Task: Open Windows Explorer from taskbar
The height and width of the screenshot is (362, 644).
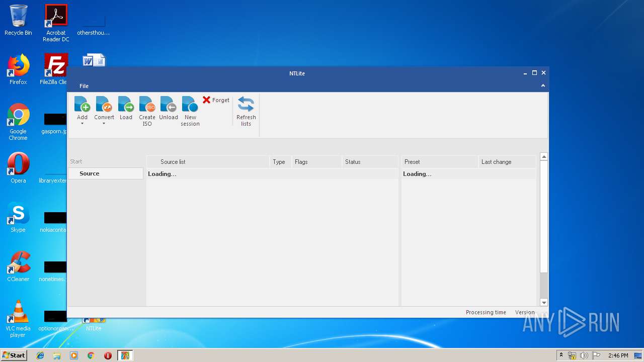Action: pos(57,355)
